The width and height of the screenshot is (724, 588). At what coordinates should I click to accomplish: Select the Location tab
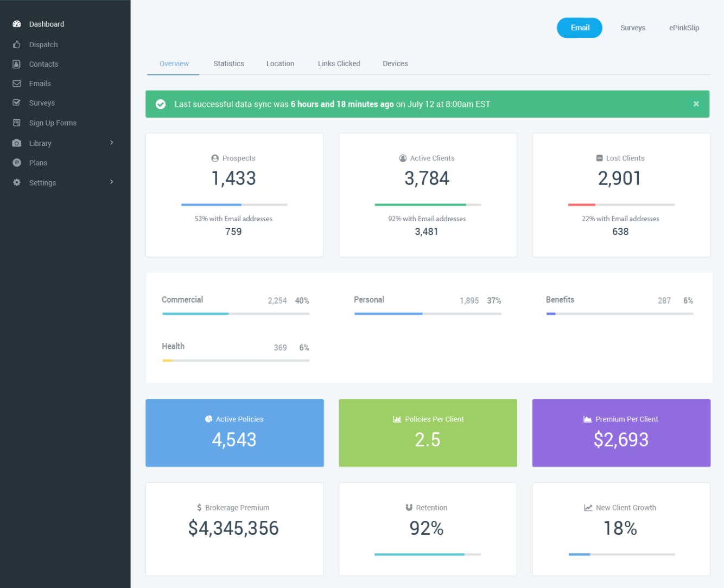click(x=280, y=63)
